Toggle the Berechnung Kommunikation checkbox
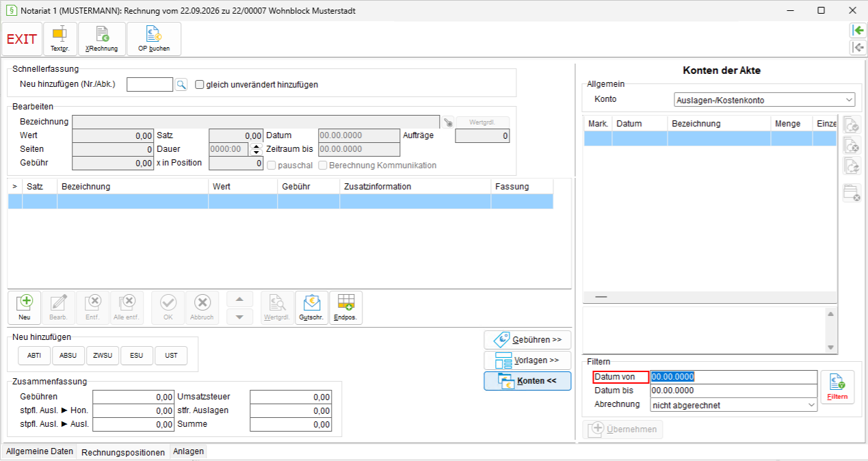The image size is (868, 461). coord(321,165)
